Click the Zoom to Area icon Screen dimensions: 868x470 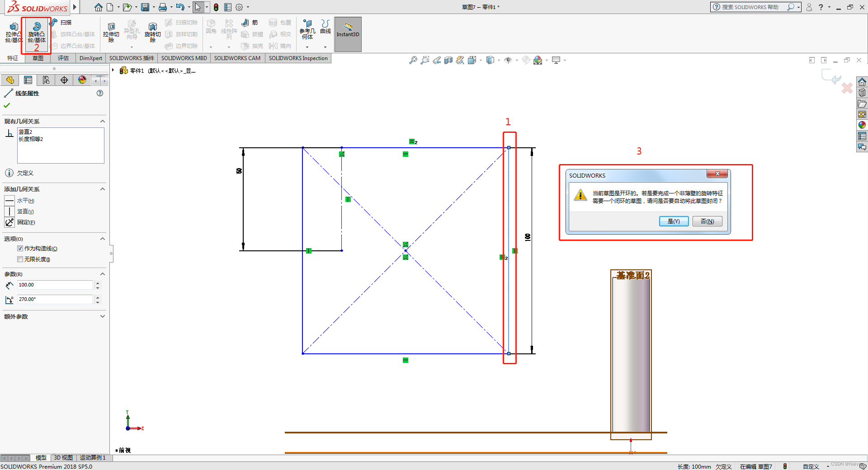(425, 60)
